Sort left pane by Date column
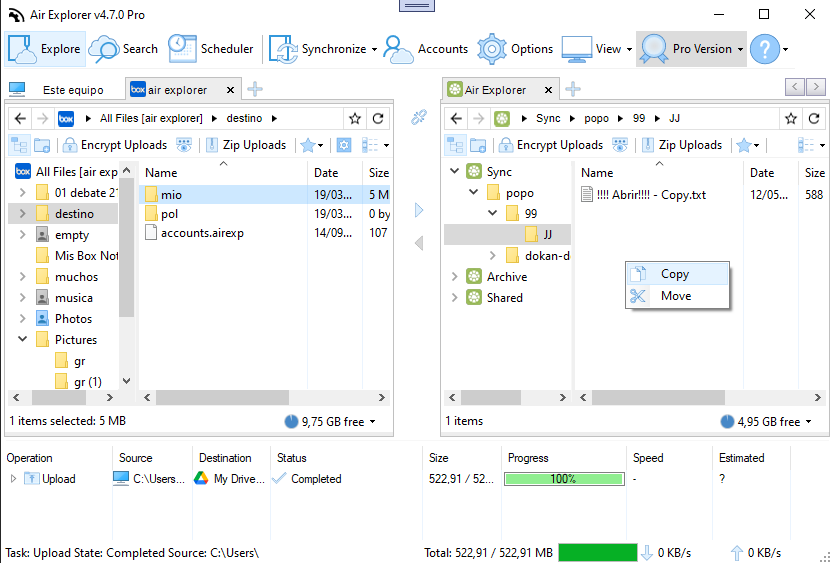 click(x=326, y=173)
